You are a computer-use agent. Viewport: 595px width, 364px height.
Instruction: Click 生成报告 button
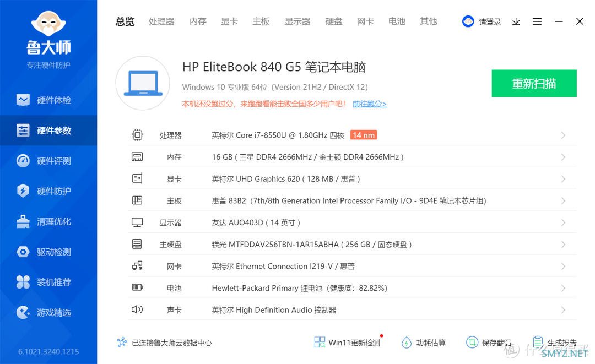tap(554, 343)
